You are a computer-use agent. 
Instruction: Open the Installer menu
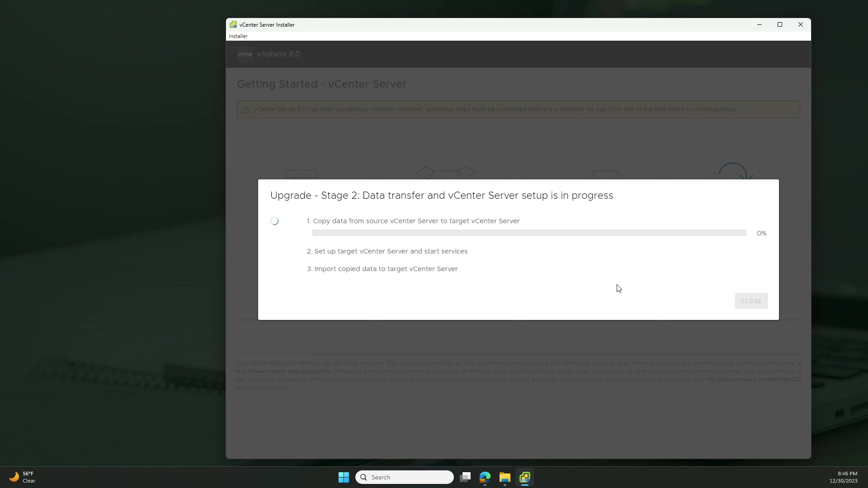[x=238, y=36]
